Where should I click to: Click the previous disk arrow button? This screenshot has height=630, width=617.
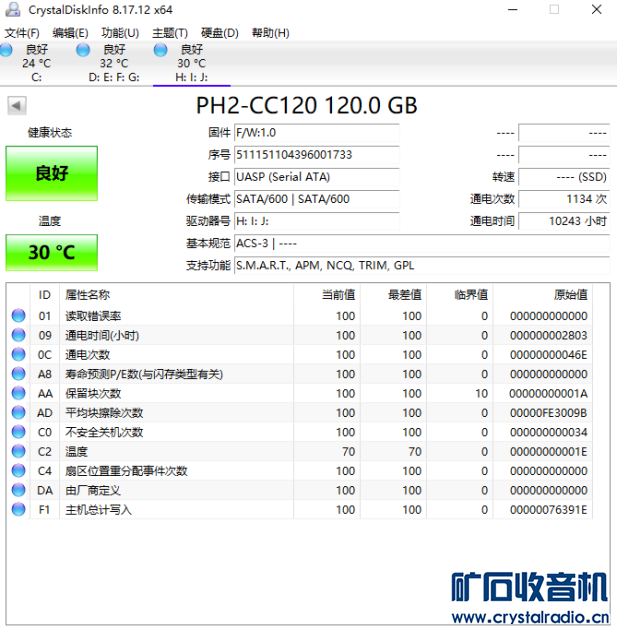16,106
